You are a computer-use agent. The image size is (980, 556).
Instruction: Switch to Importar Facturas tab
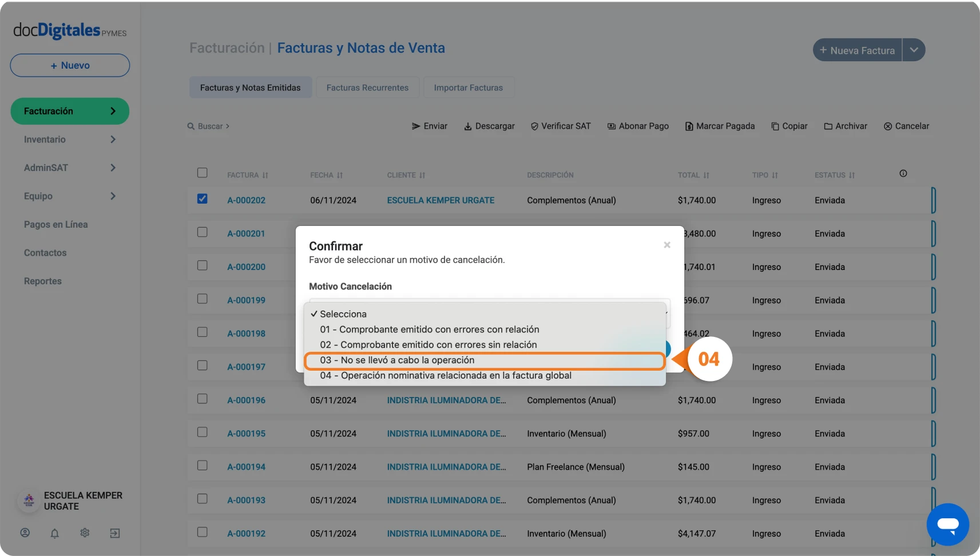click(469, 88)
